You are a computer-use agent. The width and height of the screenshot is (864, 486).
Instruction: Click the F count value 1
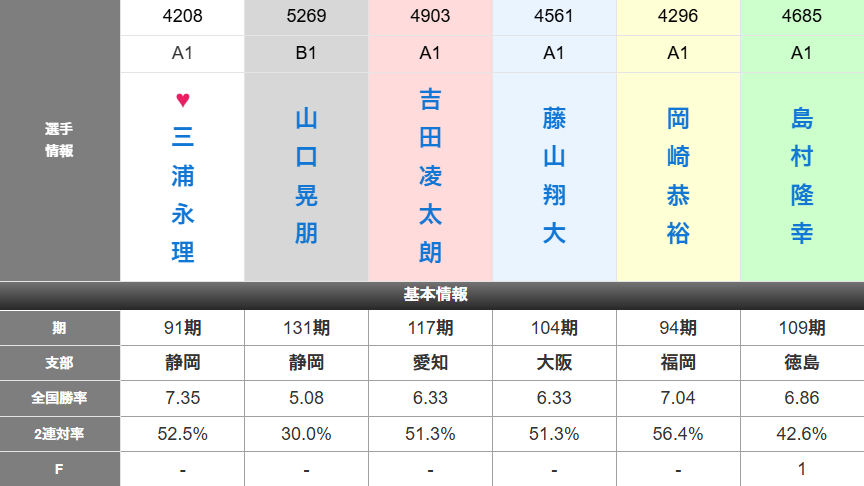coord(802,469)
